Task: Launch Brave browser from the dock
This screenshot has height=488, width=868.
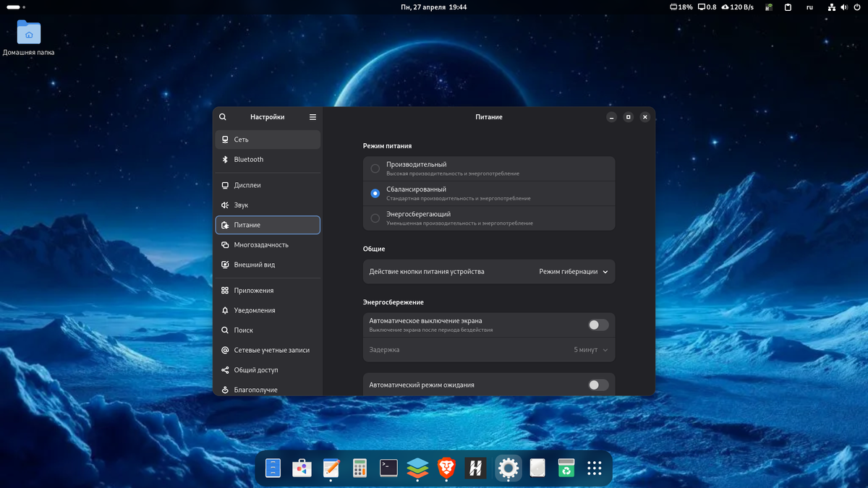Action: [x=447, y=468]
